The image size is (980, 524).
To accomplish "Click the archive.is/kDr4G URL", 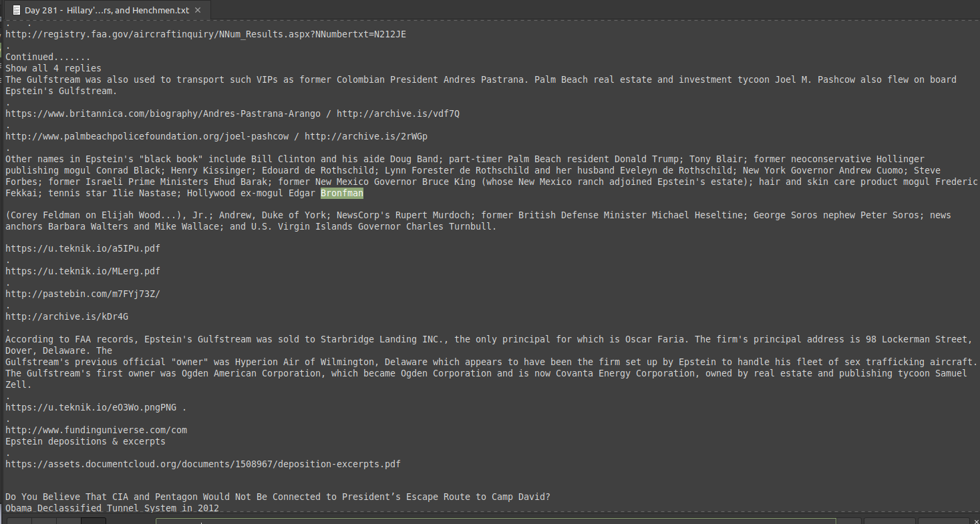I will point(67,316).
